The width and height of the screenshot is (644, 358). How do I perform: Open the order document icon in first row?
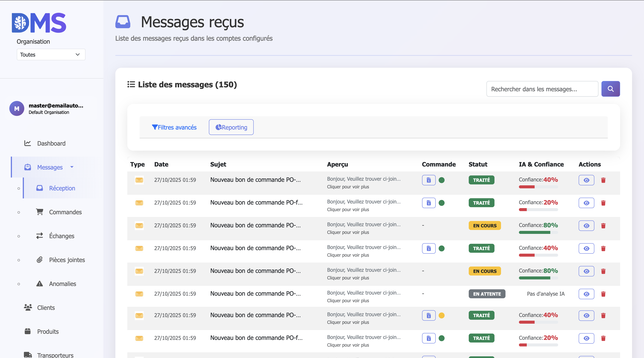click(x=429, y=180)
